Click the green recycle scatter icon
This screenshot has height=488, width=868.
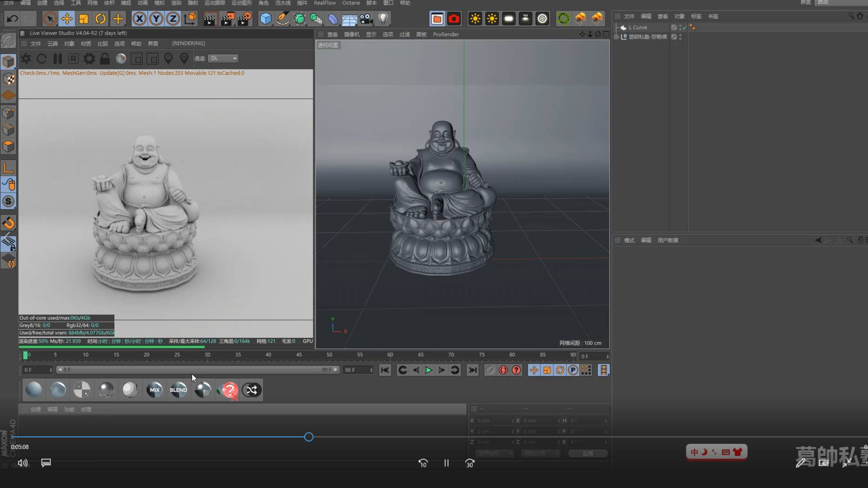point(563,19)
